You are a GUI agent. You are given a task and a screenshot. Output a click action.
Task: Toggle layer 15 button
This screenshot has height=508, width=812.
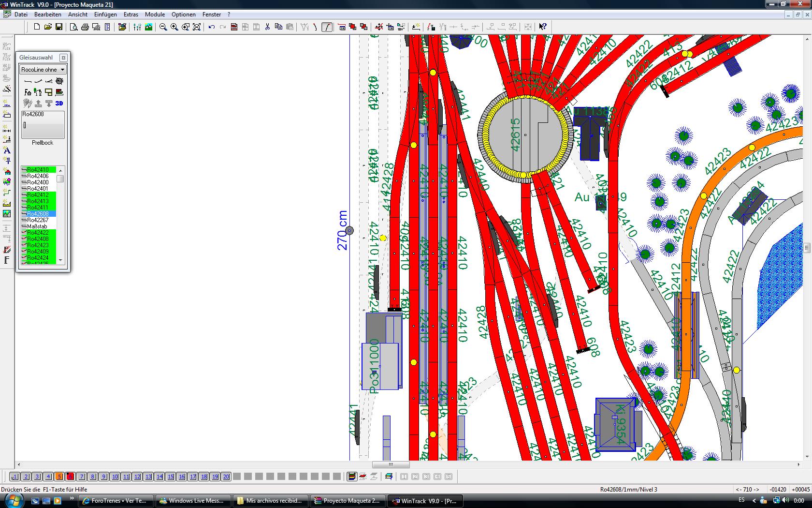click(170, 477)
